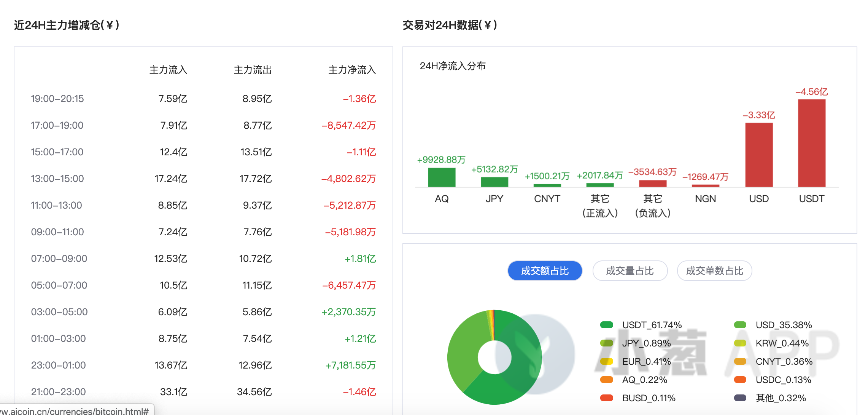Toggle USDT_61.74% legend swatch
Image resolution: width=868 pixels, height=415 pixels.
(606, 325)
